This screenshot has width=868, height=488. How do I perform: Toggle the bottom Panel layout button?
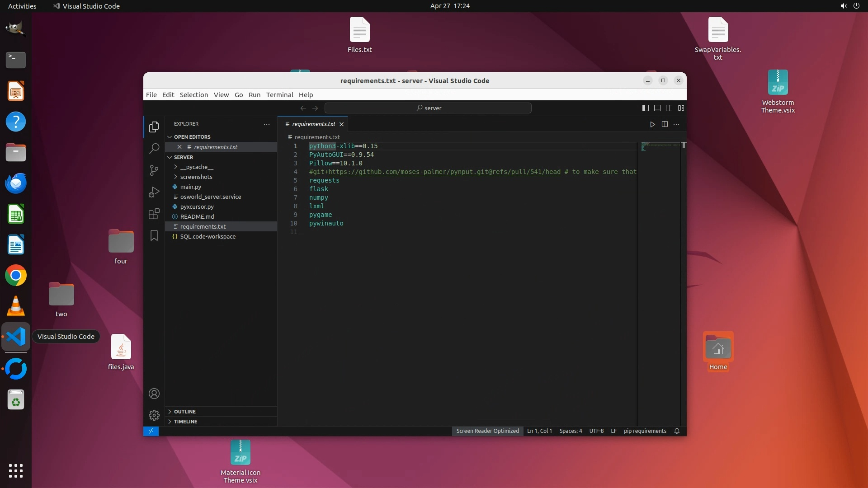click(x=657, y=108)
